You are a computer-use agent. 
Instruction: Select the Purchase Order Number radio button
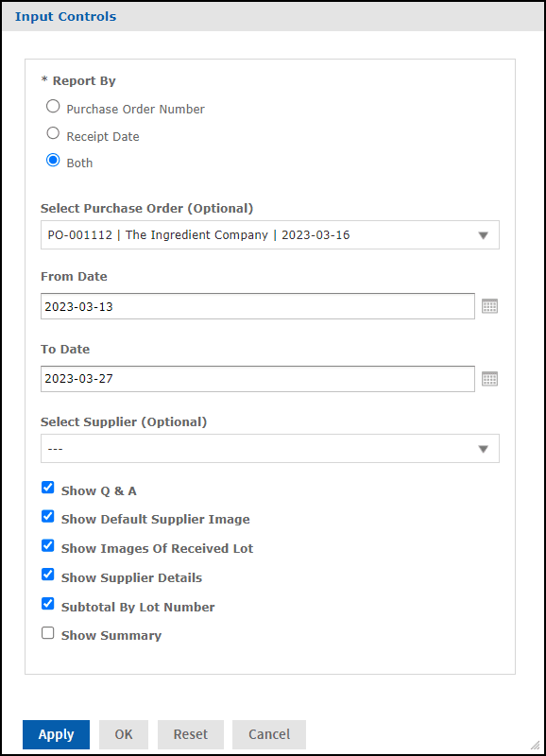click(x=53, y=106)
